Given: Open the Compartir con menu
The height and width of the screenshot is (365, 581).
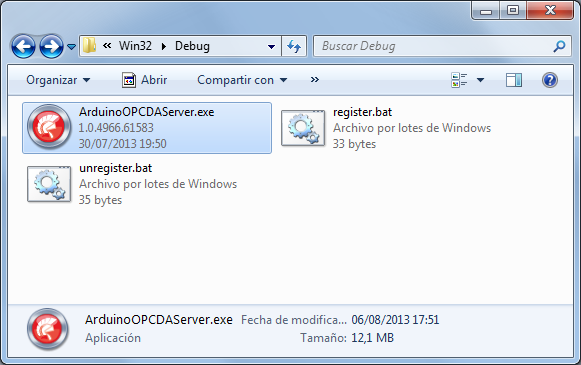Looking at the screenshot, I should coord(242,80).
